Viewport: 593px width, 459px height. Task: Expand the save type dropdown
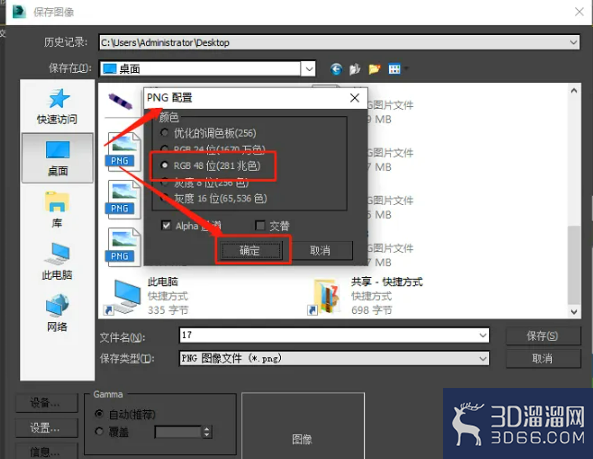(483, 358)
